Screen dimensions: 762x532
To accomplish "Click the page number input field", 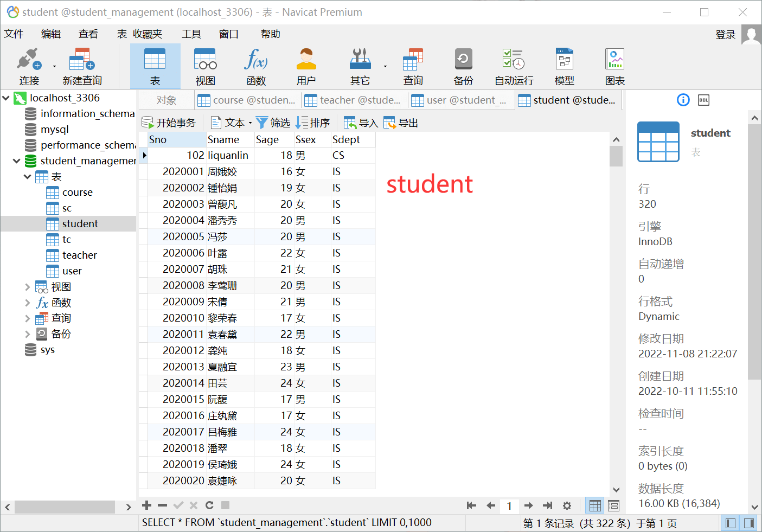I will (x=509, y=505).
